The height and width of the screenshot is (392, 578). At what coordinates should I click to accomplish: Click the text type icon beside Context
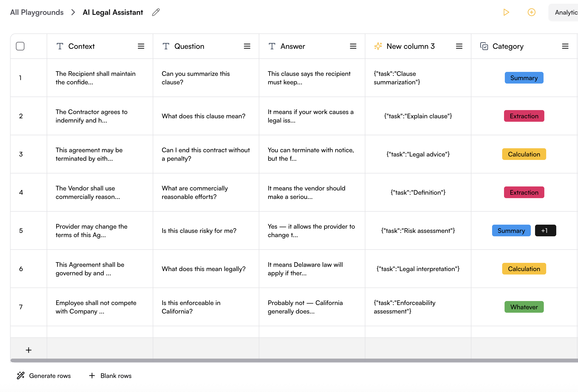[60, 46]
